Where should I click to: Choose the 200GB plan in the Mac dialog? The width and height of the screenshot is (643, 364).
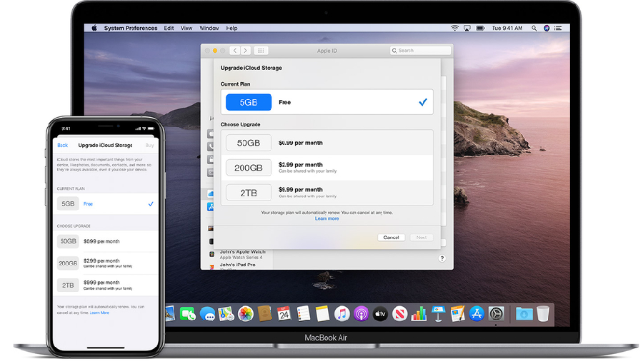click(248, 168)
